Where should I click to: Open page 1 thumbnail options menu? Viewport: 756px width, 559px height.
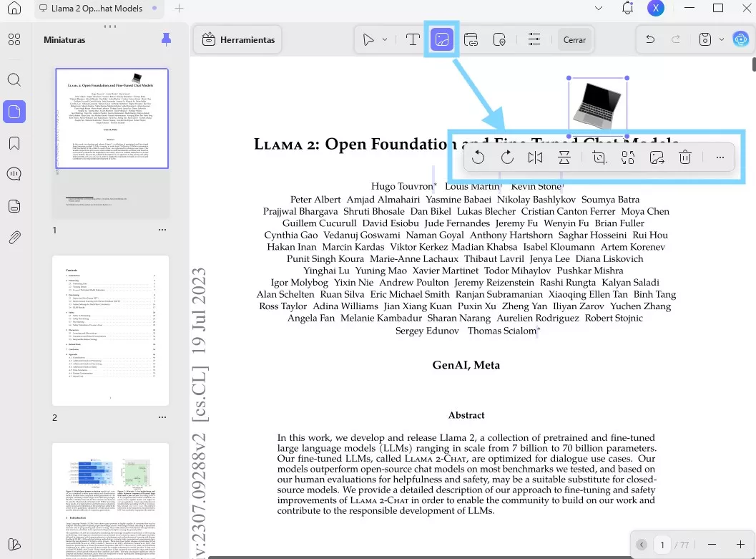162,230
